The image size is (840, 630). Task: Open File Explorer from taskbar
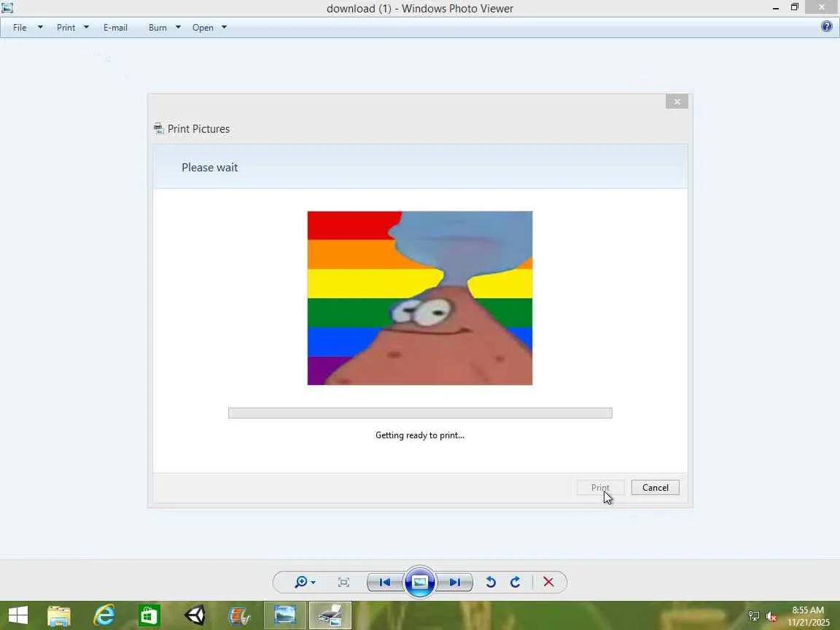coord(59,615)
